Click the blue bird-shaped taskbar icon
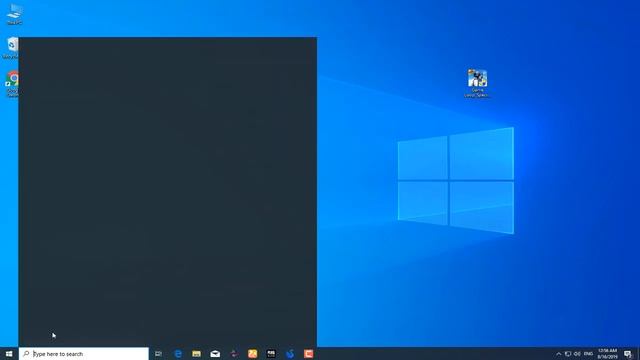 [290, 353]
